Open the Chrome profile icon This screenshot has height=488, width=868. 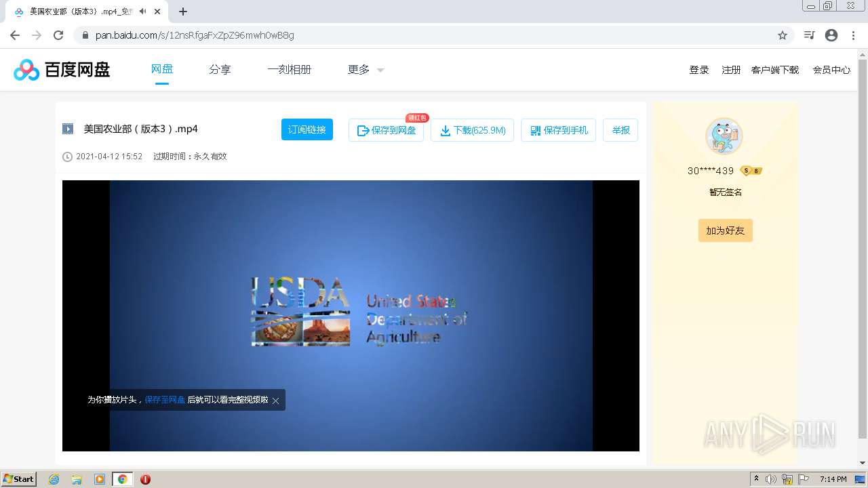click(831, 35)
